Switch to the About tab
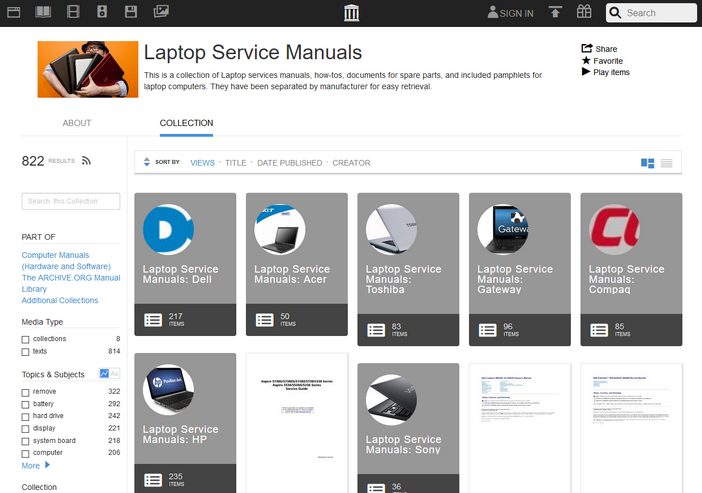Screen dimensions: 702x493 [77, 123]
